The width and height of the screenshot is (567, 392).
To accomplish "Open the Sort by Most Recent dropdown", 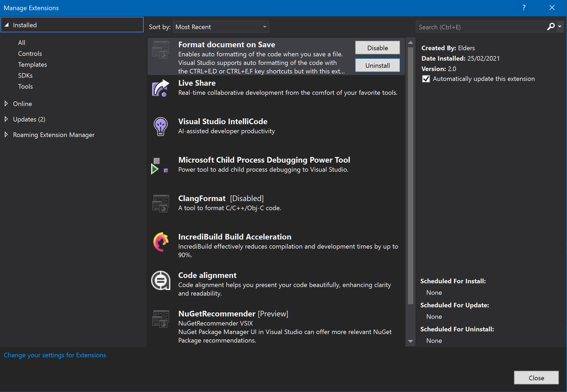I will tap(221, 27).
